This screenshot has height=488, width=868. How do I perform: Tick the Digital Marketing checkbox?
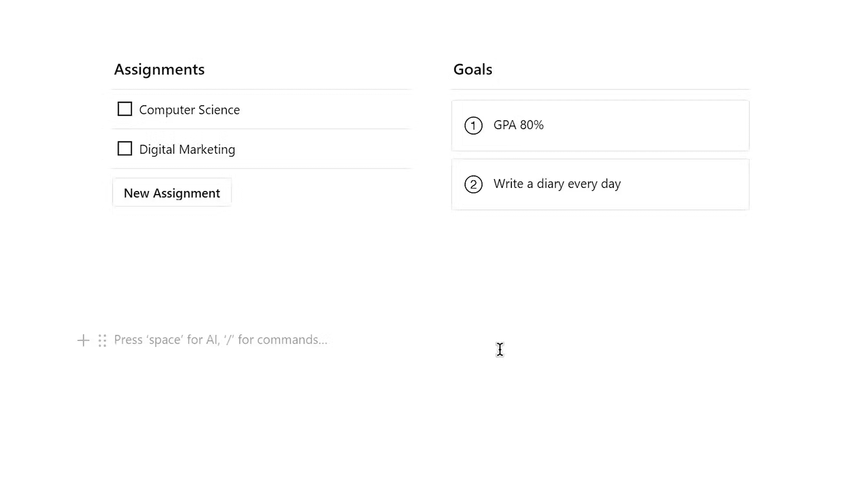(x=125, y=149)
